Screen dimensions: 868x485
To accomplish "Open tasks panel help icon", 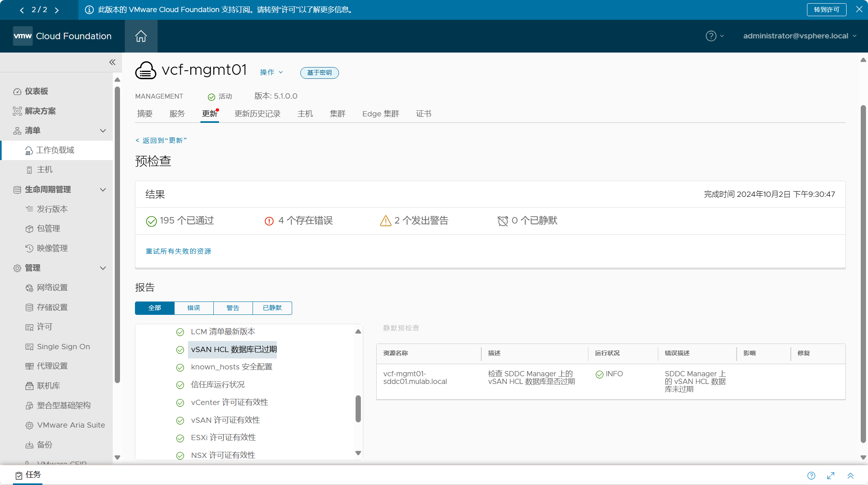I will 811,476.
